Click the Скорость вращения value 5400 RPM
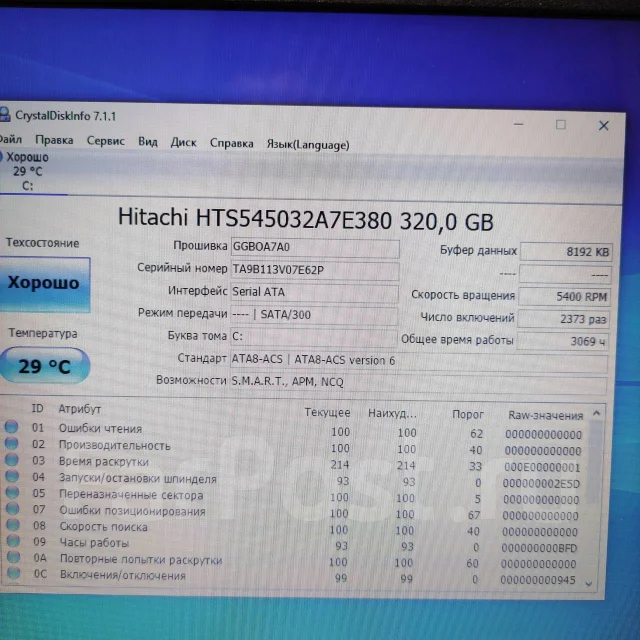Viewport: 640px width, 640px height. click(564, 296)
